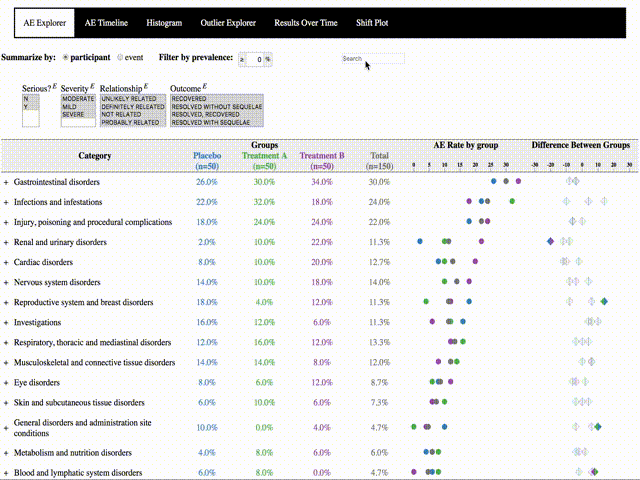Expand Eye disorders row
This screenshot has height=480, width=640.
[x=6, y=383]
